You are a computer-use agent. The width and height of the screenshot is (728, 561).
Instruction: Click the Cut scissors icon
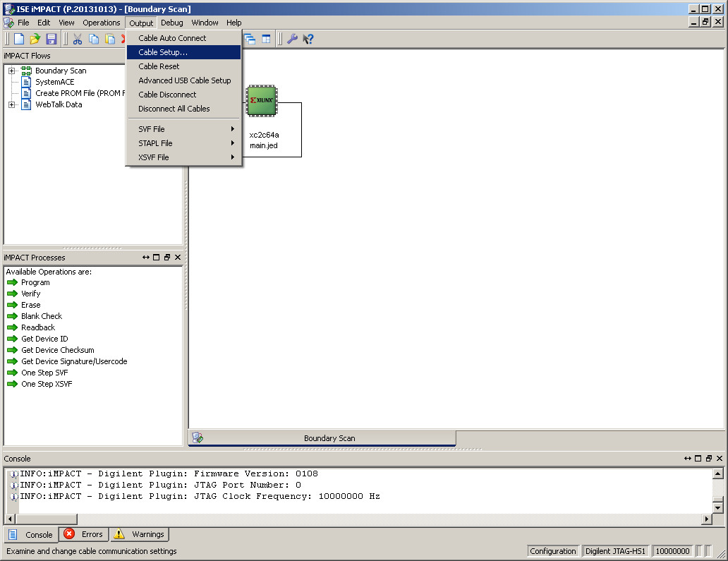point(78,39)
